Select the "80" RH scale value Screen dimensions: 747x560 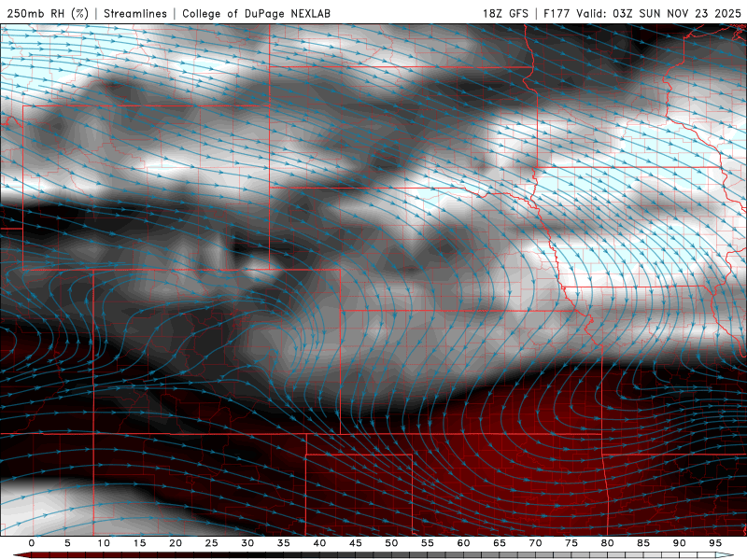pyautogui.click(x=607, y=543)
